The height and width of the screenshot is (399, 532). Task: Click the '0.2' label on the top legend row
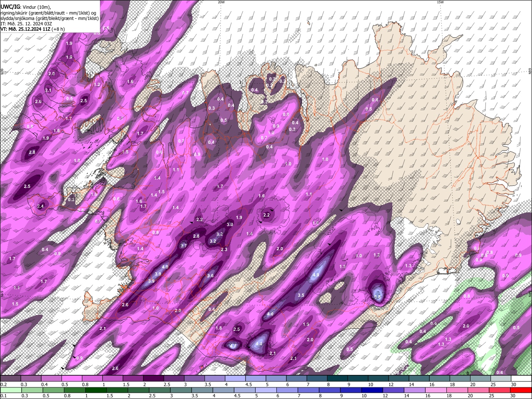click(3, 384)
